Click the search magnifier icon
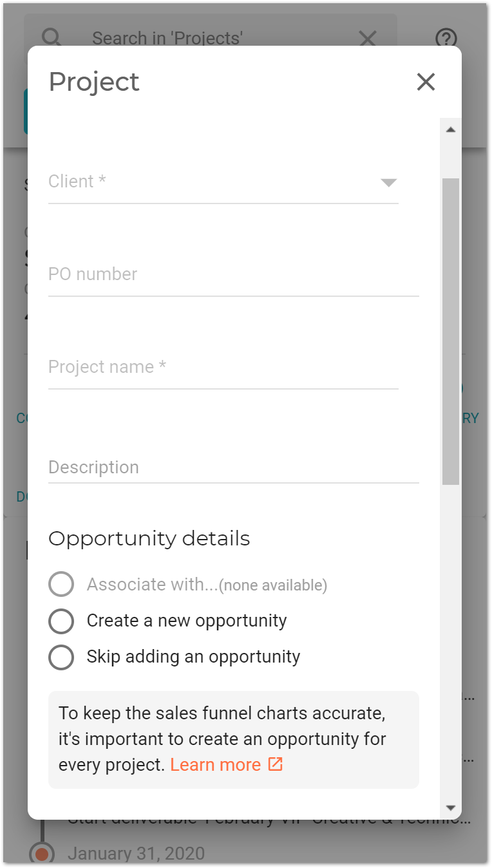This screenshot has height=868, width=492. point(52,38)
